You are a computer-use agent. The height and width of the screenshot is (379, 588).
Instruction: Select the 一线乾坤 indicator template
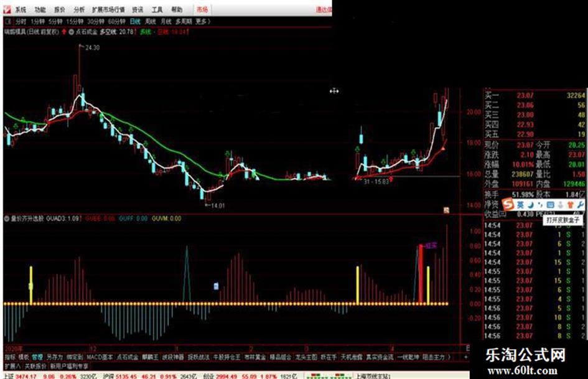click(x=408, y=357)
